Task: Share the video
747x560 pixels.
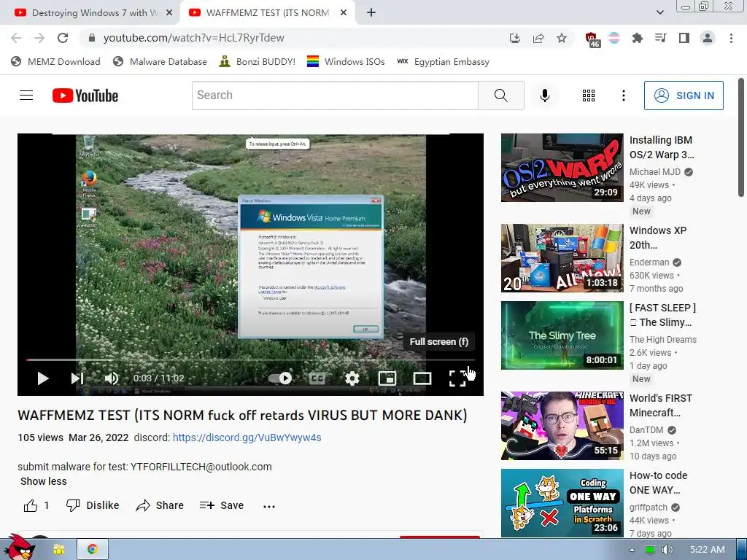Action: pyautogui.click(x=160, y=506)
